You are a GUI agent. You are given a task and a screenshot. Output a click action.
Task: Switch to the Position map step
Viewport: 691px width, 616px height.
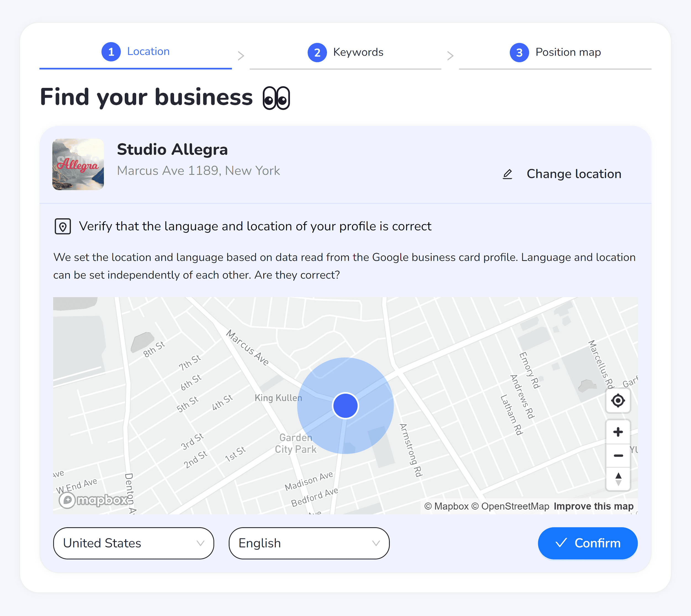[x=568, y=52]
